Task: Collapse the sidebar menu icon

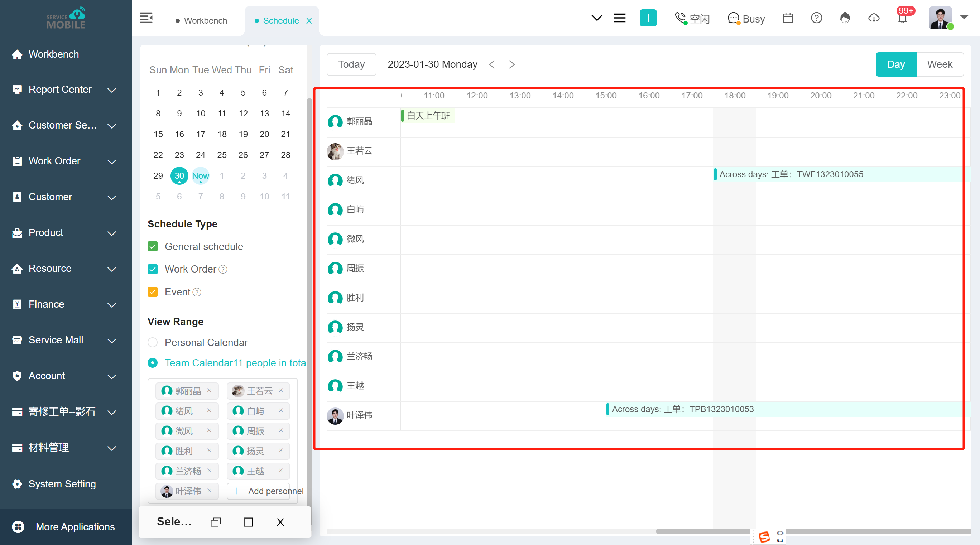Action: click(146, 18)
